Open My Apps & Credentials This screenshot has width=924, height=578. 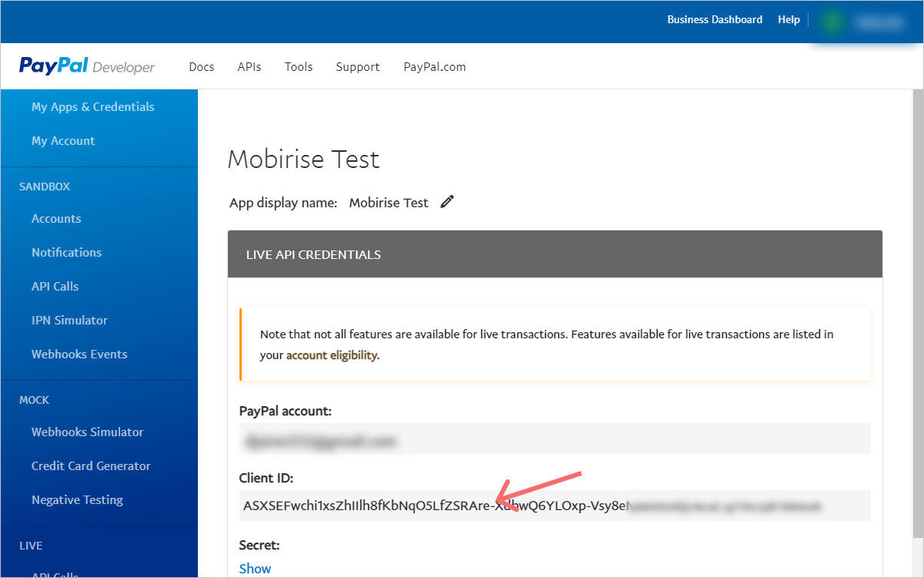[93, 107]
